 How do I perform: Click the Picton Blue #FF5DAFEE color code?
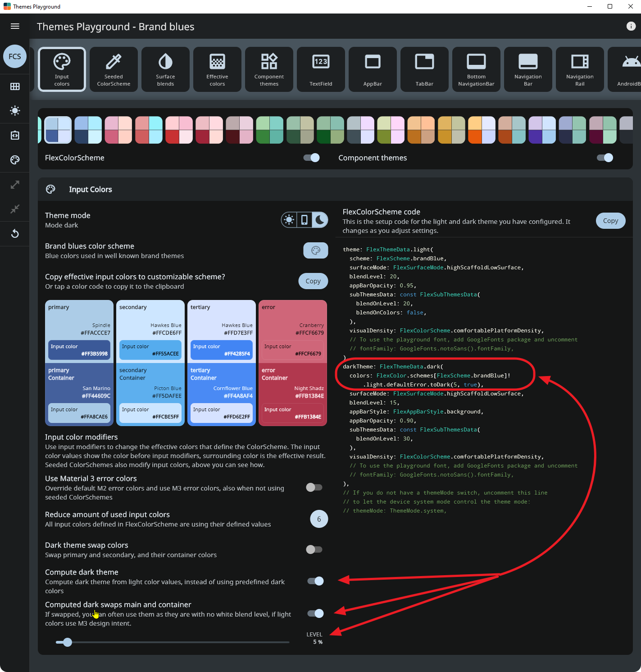[x=167, y=396]
